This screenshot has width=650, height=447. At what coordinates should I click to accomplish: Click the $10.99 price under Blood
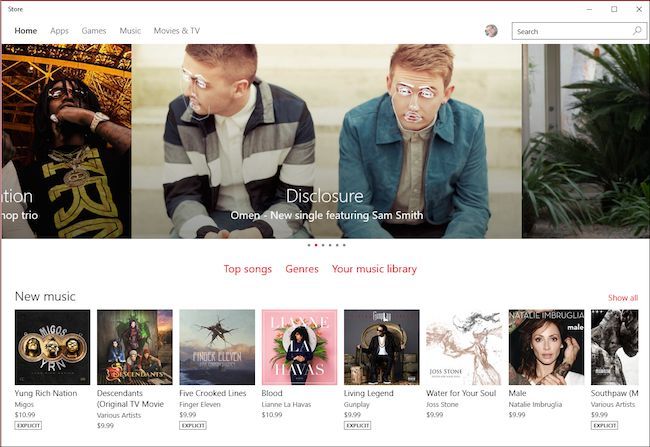[x=272, y=415]
